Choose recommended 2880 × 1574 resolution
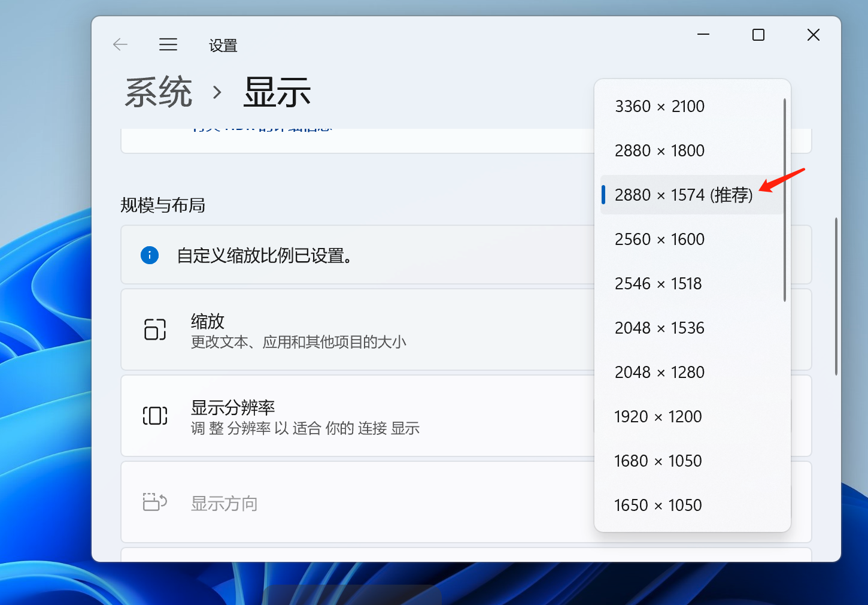The image size is (868, 605). pyautogui.click(x=692, y=195)
